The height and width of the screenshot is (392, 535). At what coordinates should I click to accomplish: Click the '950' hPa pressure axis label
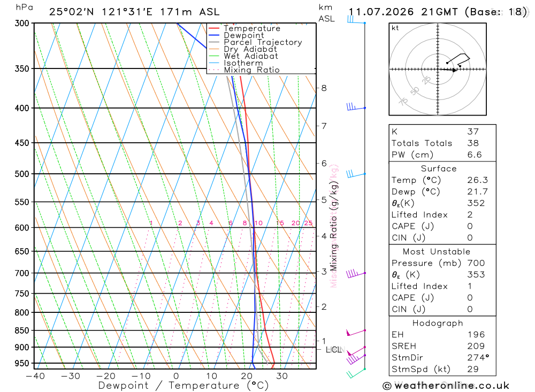[x=22, y=363]
